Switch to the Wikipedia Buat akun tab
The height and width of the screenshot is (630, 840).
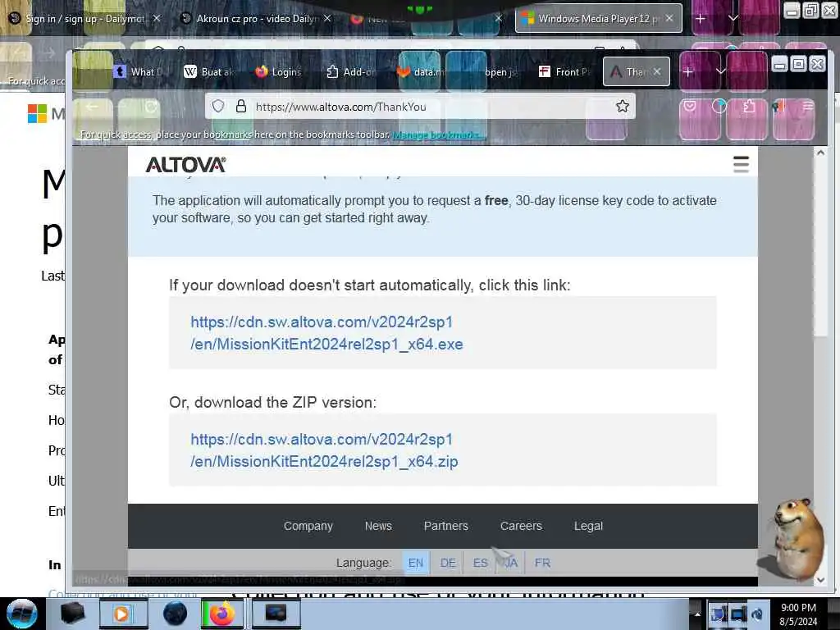click(x=208, y=72)
